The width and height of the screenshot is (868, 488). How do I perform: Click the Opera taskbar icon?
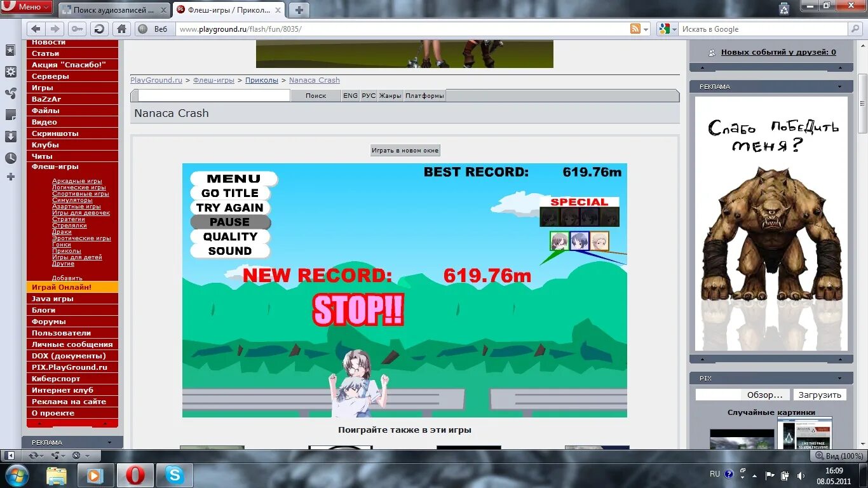click(x=135, y=475)
